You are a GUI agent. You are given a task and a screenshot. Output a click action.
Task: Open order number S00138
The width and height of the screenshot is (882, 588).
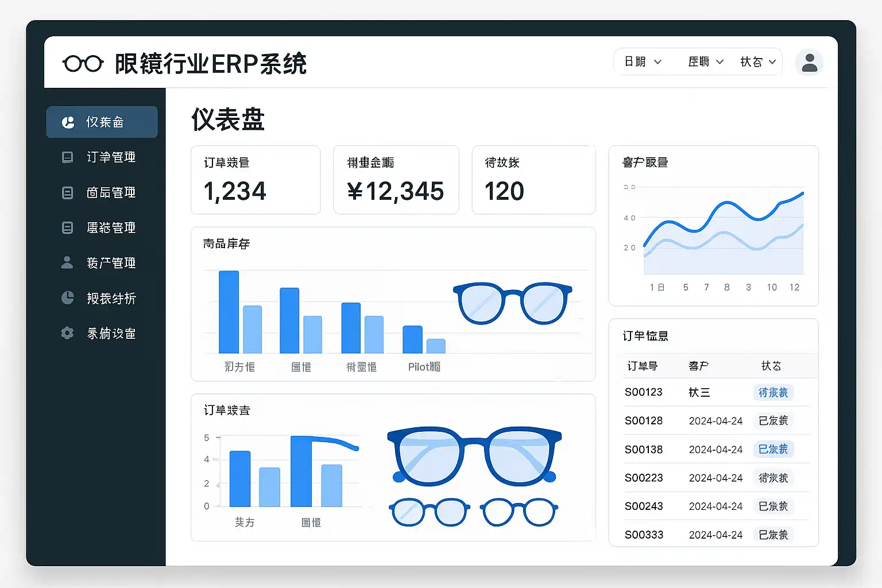(x=644, y=450)
